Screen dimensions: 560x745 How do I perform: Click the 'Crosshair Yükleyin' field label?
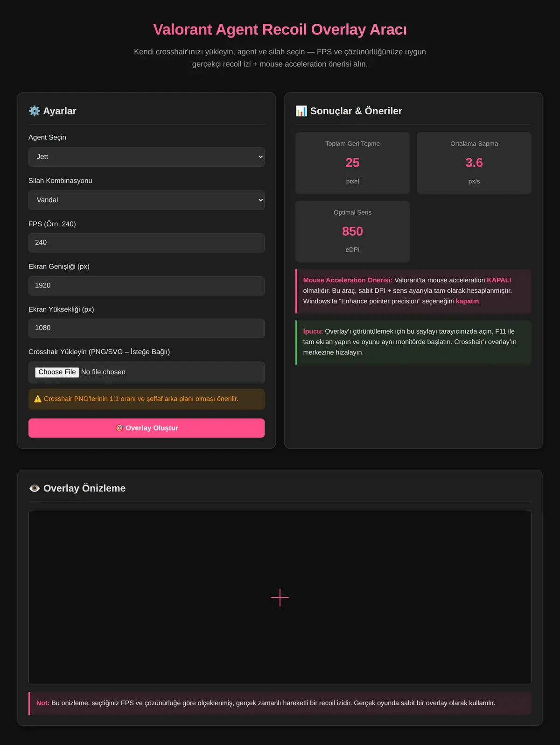click(x=99, y=352)
